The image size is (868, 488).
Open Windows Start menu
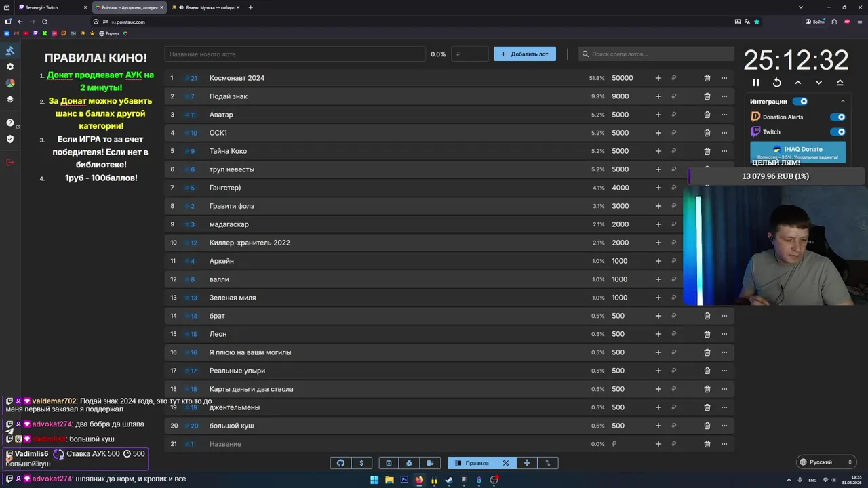(x=374, y=480)
